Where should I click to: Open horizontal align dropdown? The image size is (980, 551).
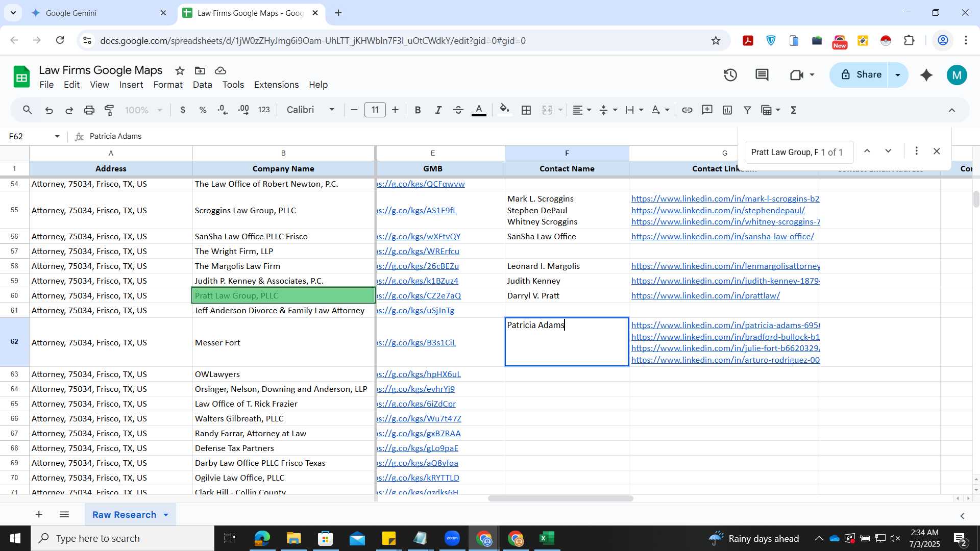pyautogui.click(x=581, y=110)
